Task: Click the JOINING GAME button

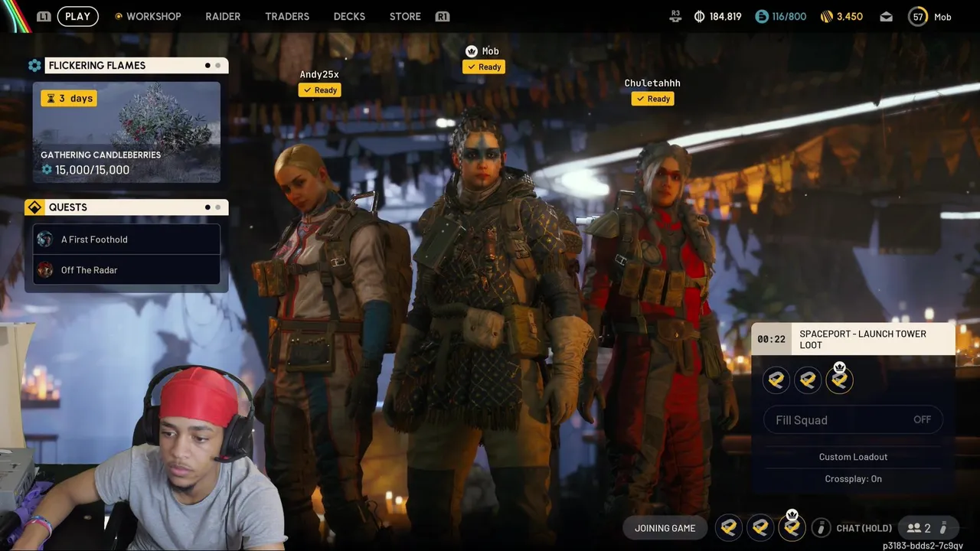Action: [x=665, y=528]
